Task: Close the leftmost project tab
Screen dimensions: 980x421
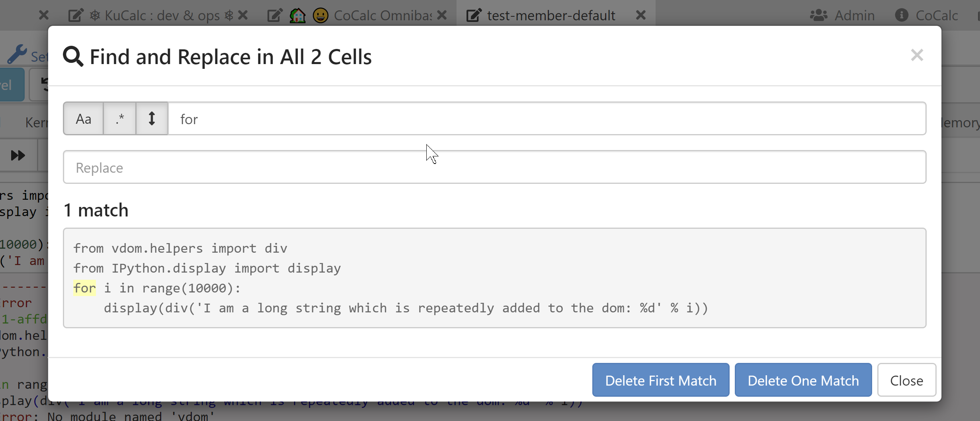Action: click(x=44, y=15)
